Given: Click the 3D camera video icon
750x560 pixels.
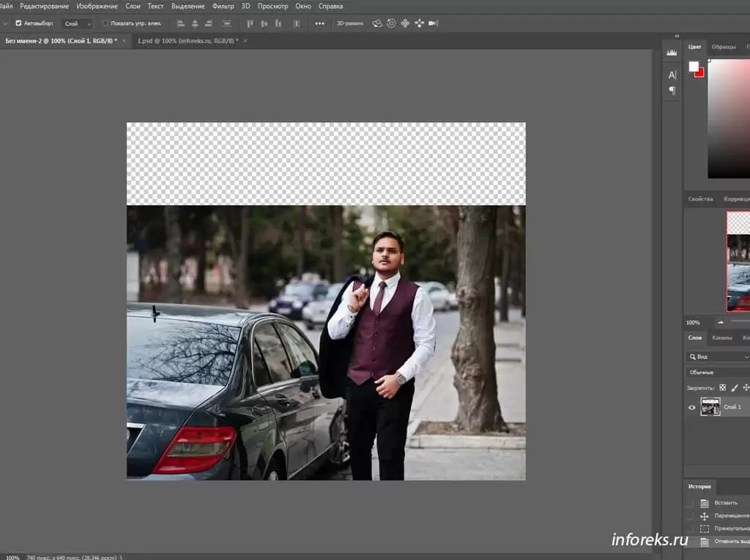Looking at the screenshot, I should coord(434,23).
